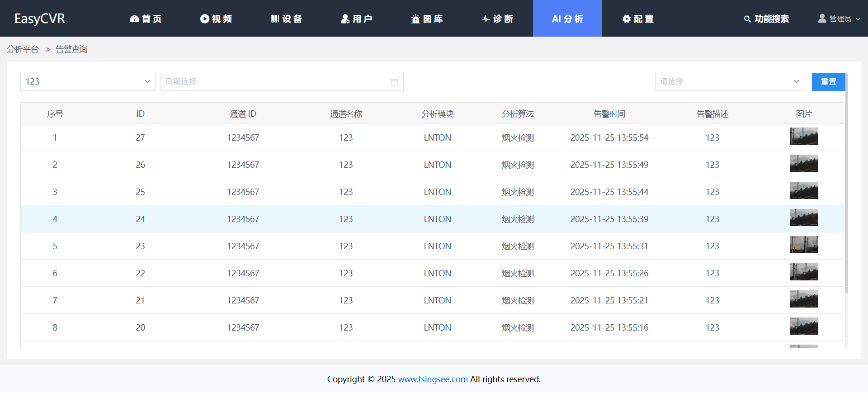Click the user icon in navbar
Image resolution: width=868 pixels, height=393 pixels.
tap(345, 19)
